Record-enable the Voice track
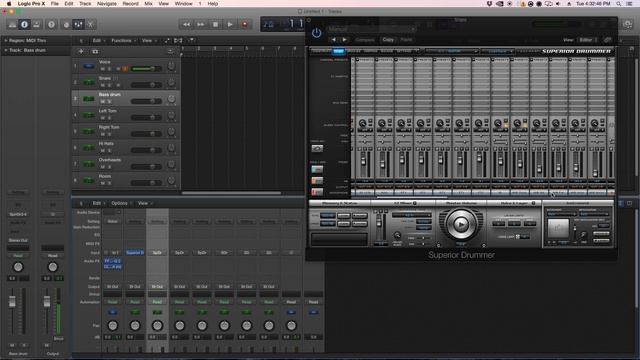This screenshot has width=640, height=360. pyautogui.click(x=118, y=69)
